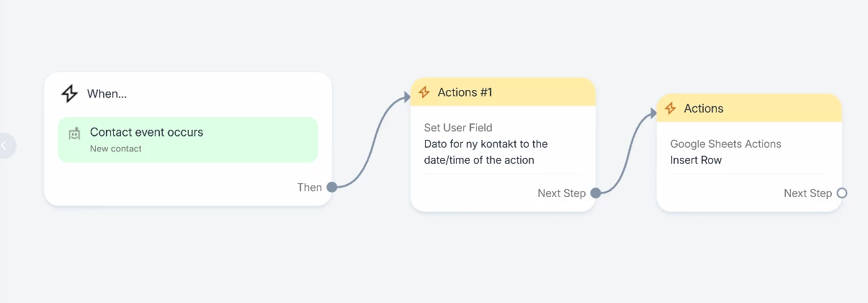868x303 pixels.
Task: Click the empty Next Step connector circle
Action: click(842, 193)
